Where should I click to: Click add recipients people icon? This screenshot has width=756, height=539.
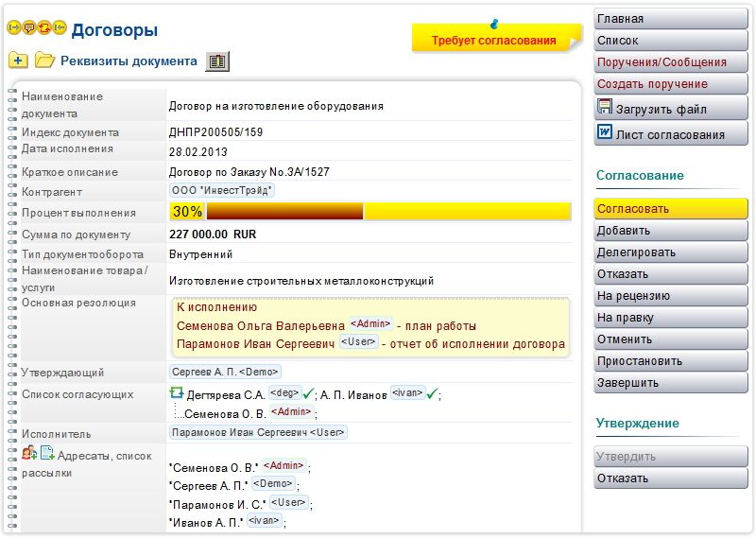click(x=29, y=453)
